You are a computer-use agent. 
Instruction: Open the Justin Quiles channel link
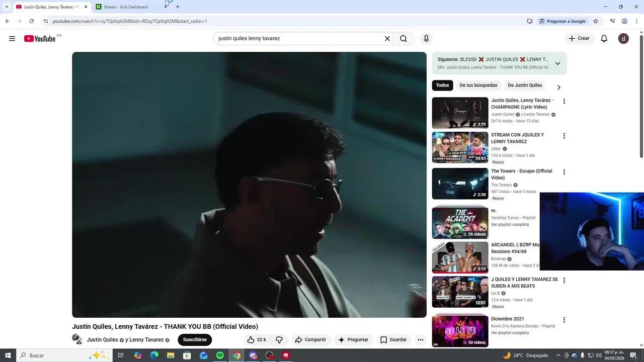(x=102, y=340)
